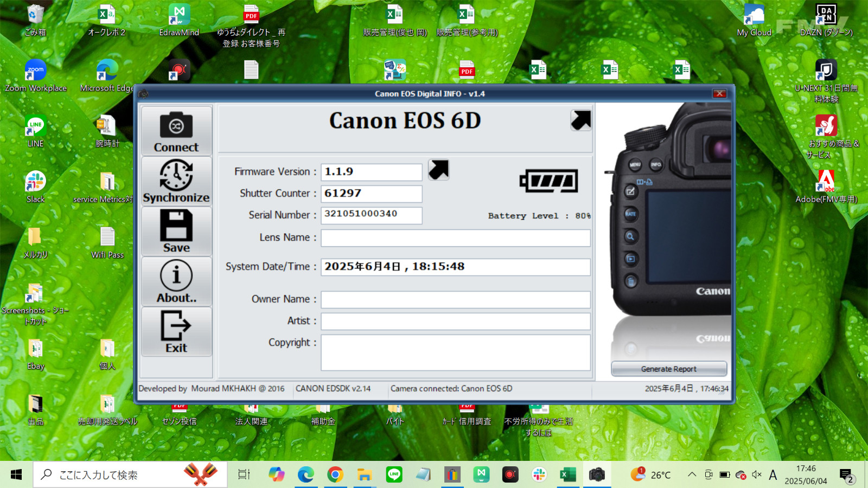Click into the Artist field

click(456, 322)
